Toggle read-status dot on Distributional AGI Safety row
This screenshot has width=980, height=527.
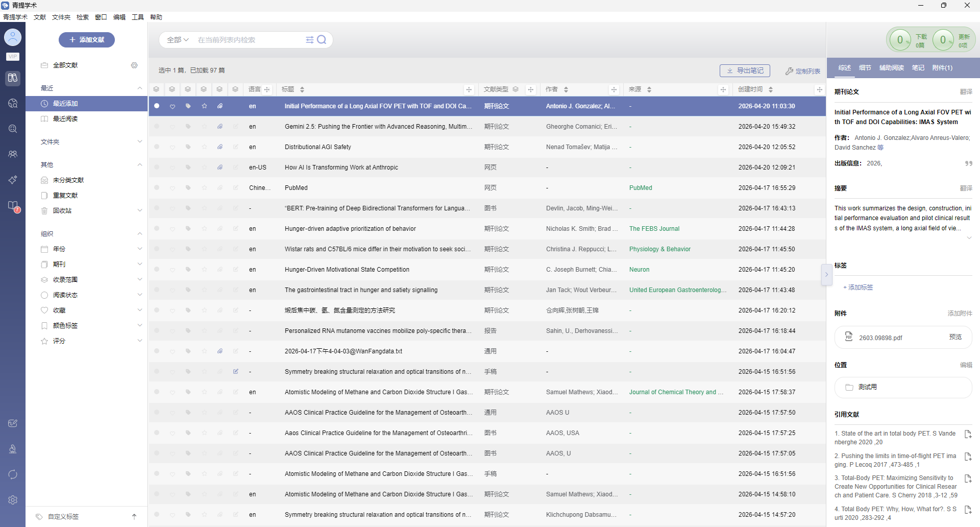pos(157,147)
